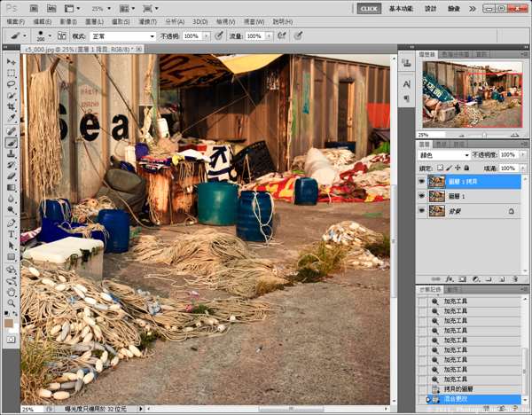Image resolution: width=532 pixels, height=415 pixels.
Task: Select the '混合更改' history state
Action: pyautogui.click(x=470, y=399)
